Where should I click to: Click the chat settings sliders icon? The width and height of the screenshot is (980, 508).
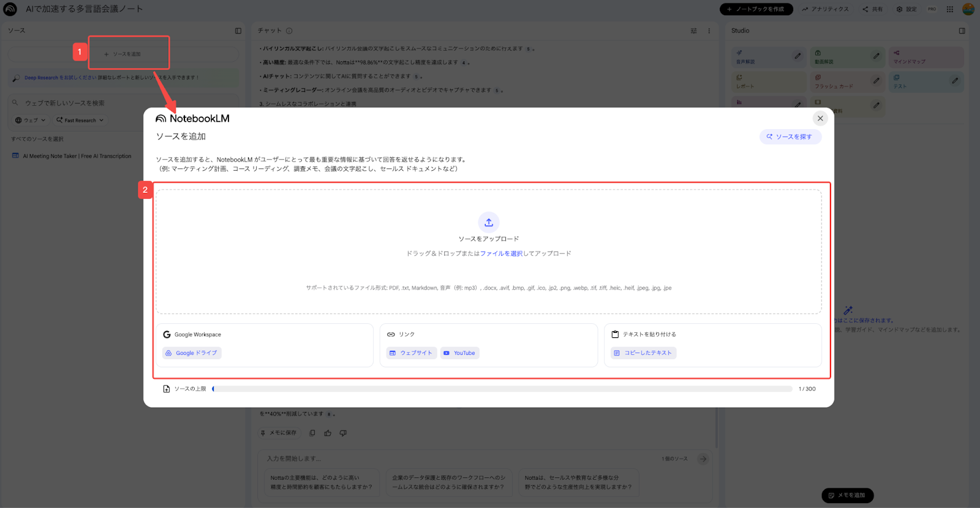(694, 31)
